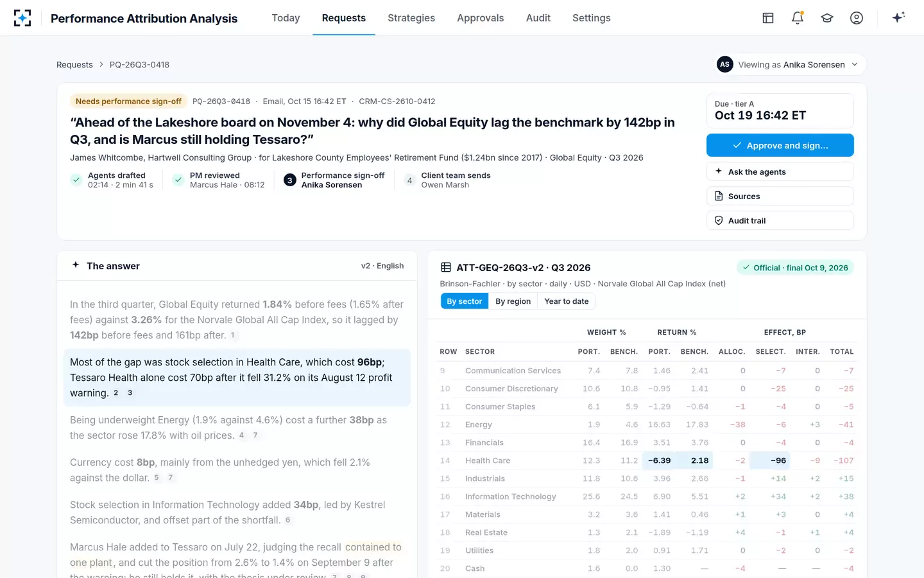Click breadcrumb chevron after Requests
Screen dimensions: 924x578
(101, 65)
